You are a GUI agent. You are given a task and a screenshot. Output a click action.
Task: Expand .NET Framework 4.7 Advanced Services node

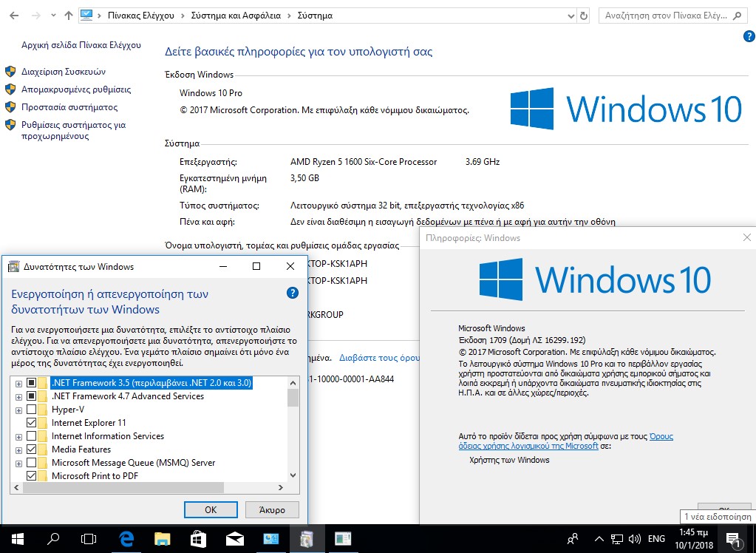(18, 397)
